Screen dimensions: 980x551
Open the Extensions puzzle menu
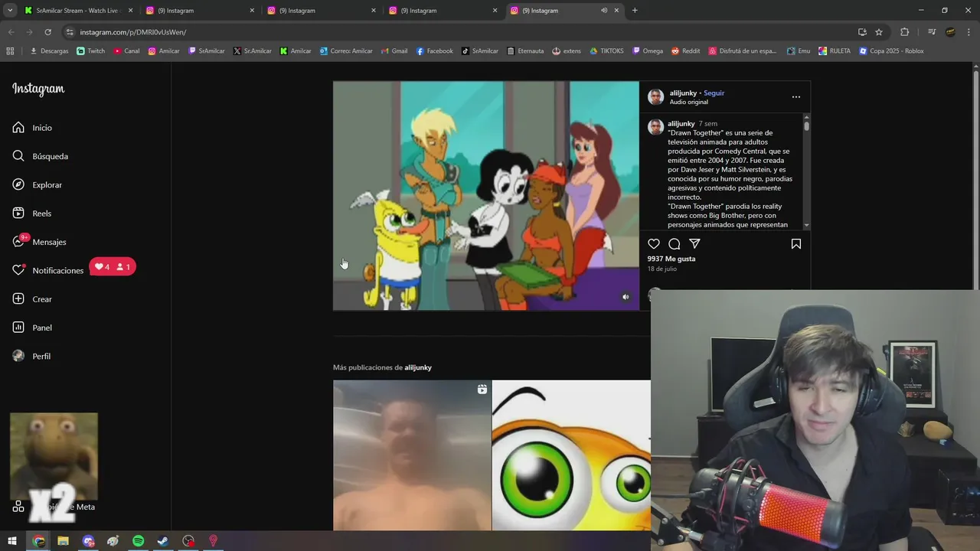[x=905, y=32]
